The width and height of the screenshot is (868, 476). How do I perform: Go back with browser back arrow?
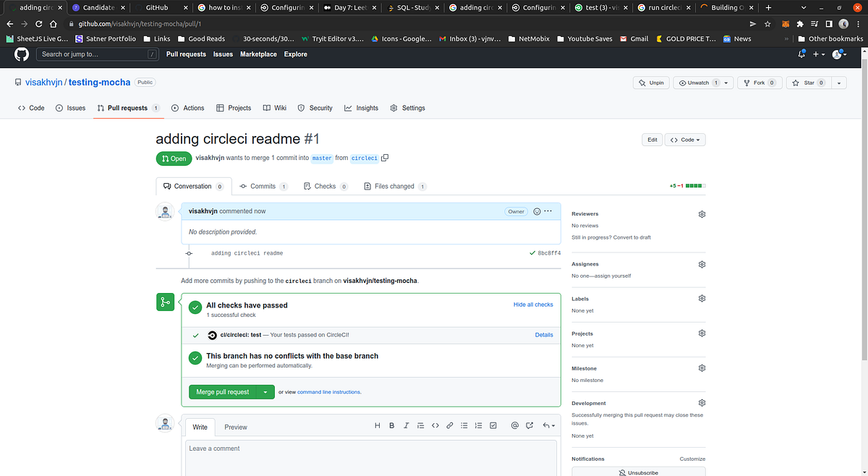pyautogui.click(x=12, y=23)
